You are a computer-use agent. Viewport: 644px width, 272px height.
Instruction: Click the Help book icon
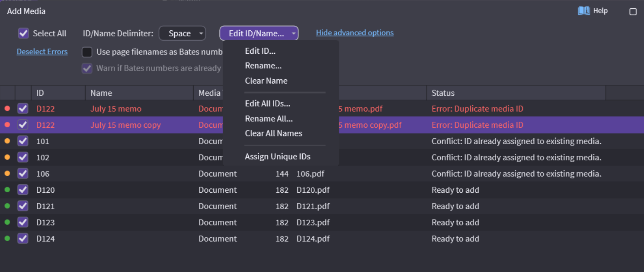coord(584,11)
